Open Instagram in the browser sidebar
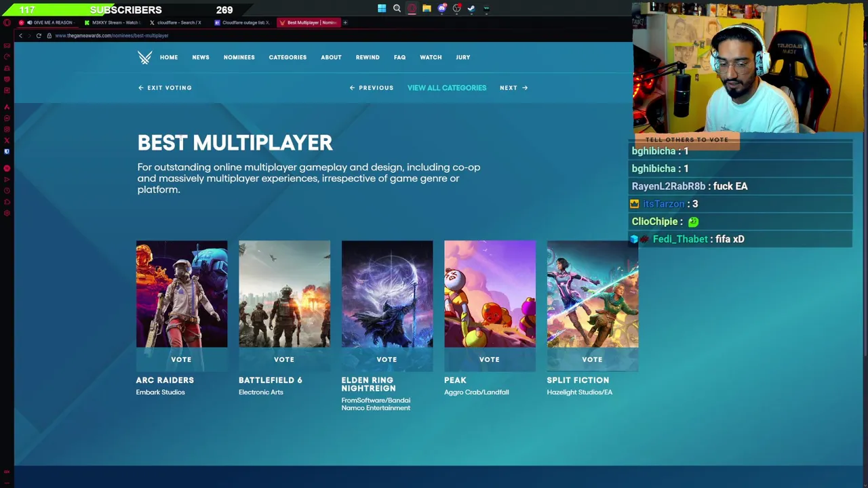This screenshot has height=488, width=868. pos(7,129)
